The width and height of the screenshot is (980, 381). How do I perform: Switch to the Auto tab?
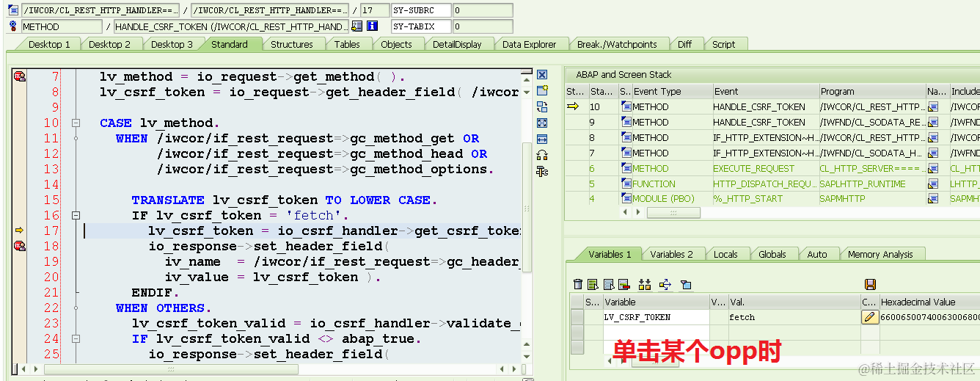click(x=817, y=254)
